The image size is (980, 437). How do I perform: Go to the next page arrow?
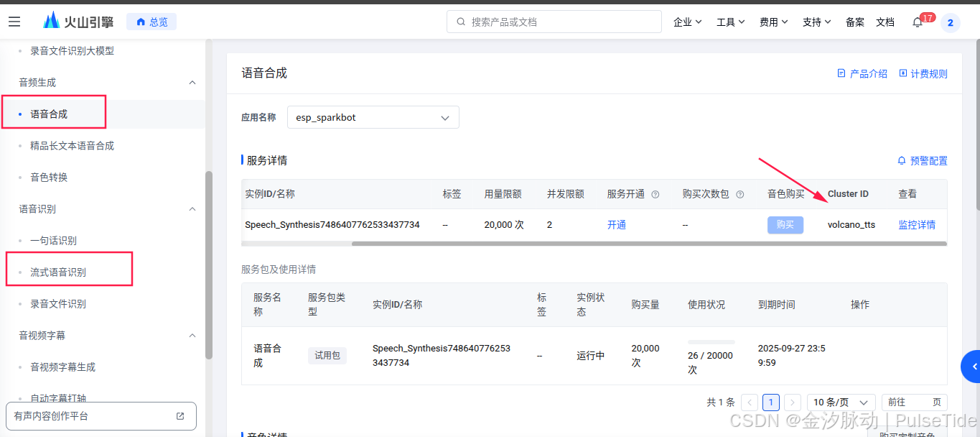793,402
